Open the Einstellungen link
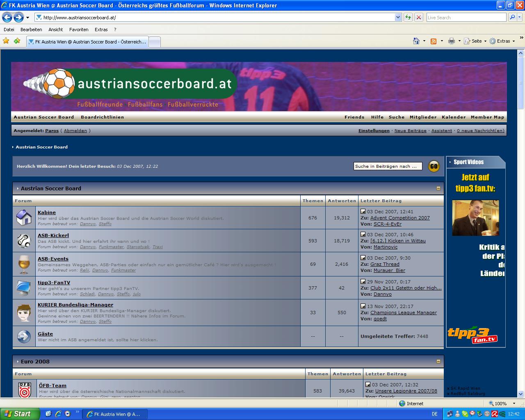 pyautogui.click(x=374, y=130)
